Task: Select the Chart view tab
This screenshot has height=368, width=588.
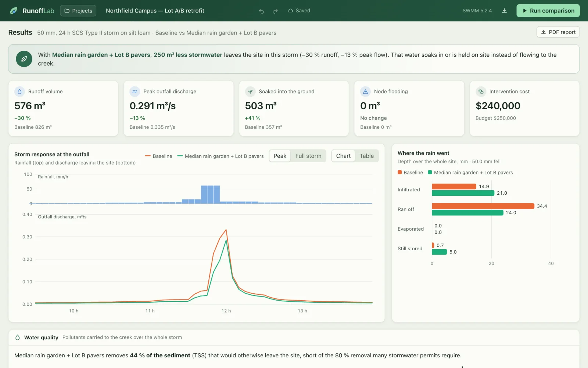Action: (343, 156)
